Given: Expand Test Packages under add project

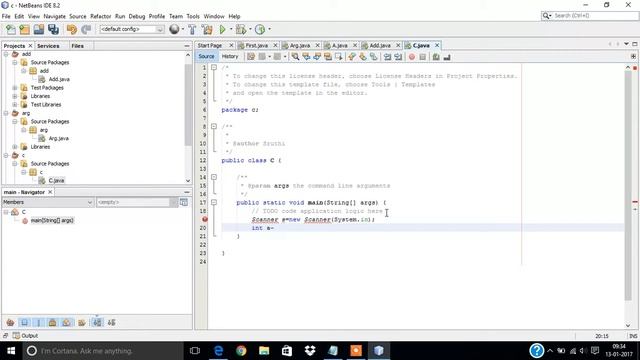Looking at the screenshot, I should pos(15,88).
